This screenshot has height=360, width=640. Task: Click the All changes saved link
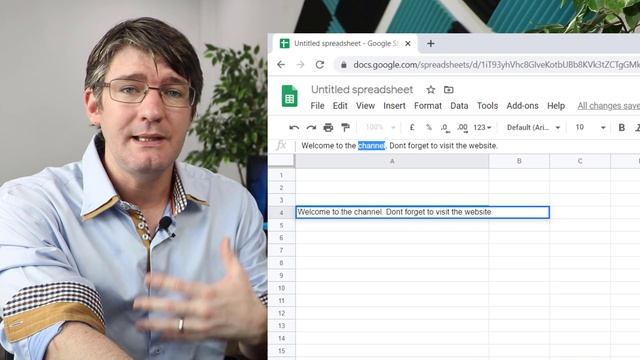(x=609, y=106)
